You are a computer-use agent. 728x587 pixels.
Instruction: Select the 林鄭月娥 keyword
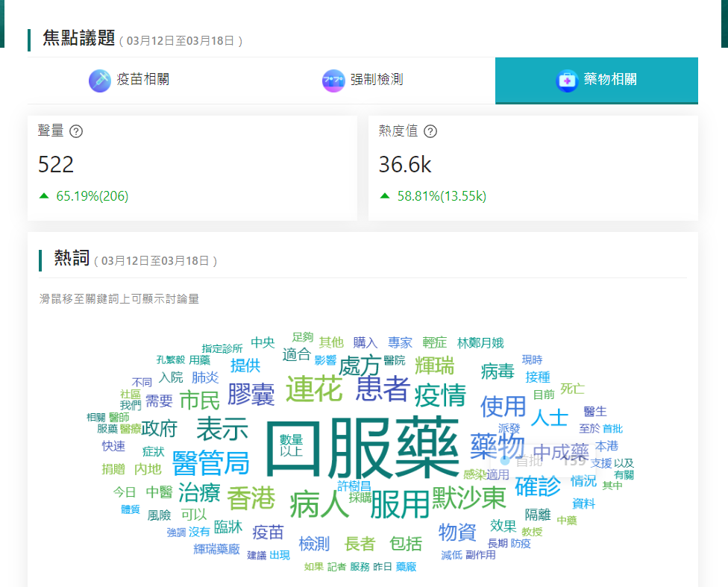pyautogui.click(x=480, y=343)
